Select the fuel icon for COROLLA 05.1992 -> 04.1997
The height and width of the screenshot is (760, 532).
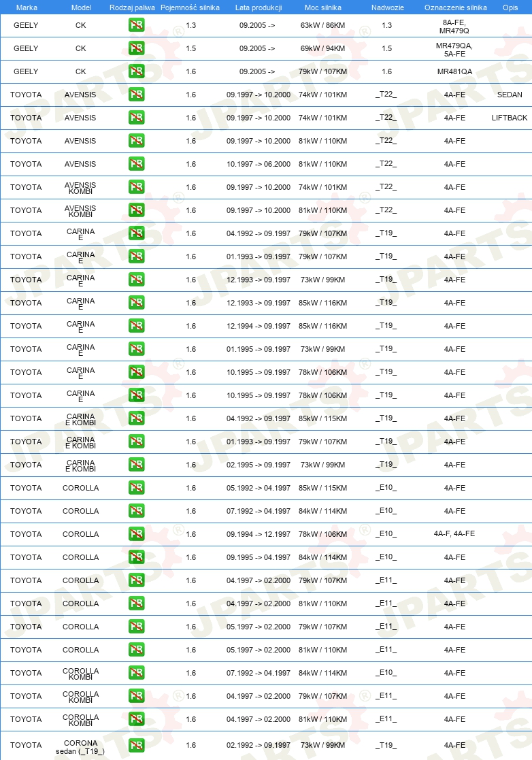tap(137, 488)
